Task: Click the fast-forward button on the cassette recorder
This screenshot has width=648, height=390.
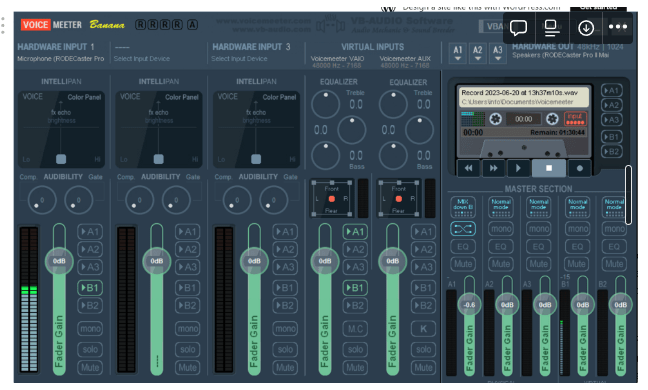Action: [x=493, y=168]
